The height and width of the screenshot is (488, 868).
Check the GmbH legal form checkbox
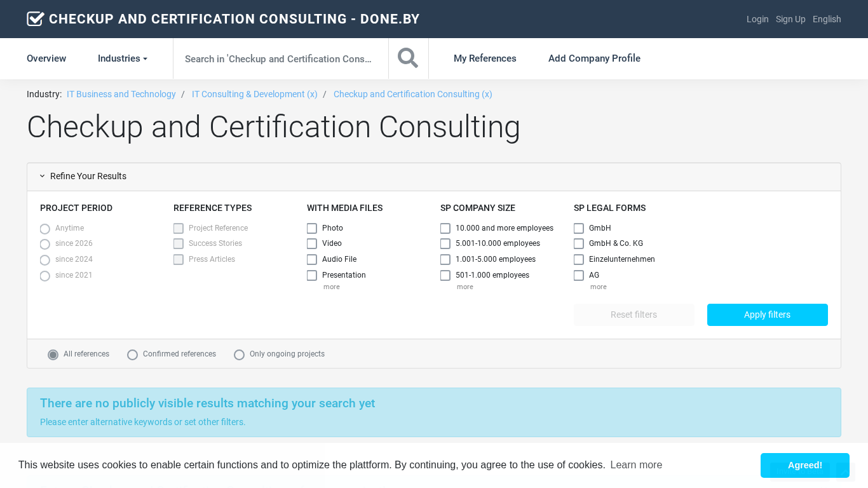pos(579,228)
